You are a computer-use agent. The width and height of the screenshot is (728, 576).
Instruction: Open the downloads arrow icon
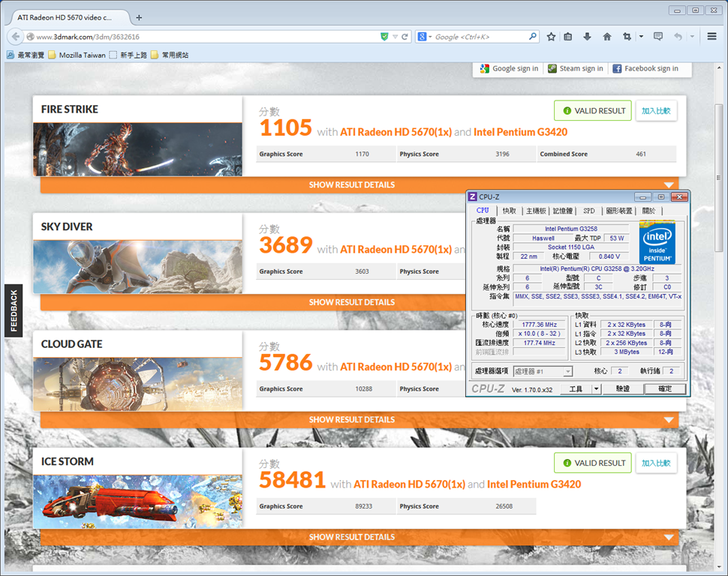(588, 37)
